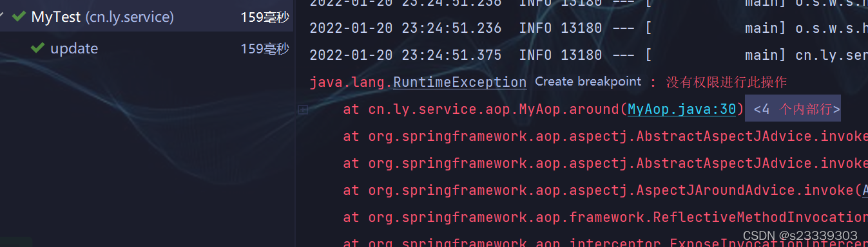The height and width of the screenshot is (247, 868).
Task: Click the ReflectiveMethodInvocation stack frame line
Action: pos(605,217)
